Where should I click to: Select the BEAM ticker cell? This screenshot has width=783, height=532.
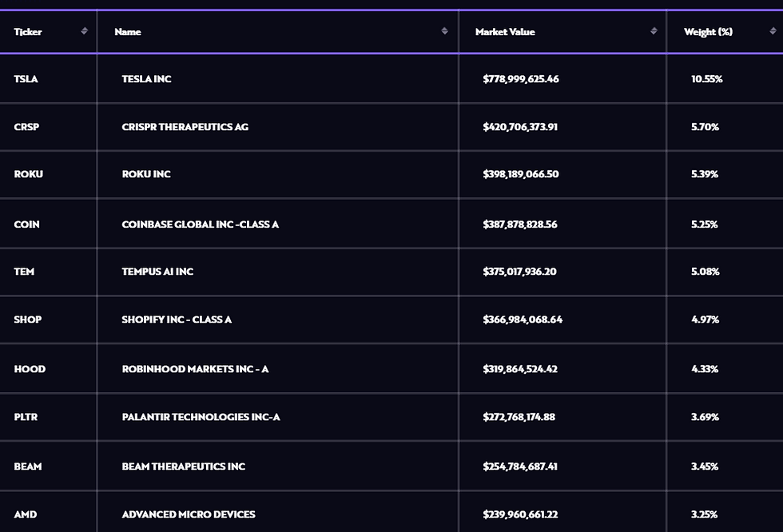point(27,466)
